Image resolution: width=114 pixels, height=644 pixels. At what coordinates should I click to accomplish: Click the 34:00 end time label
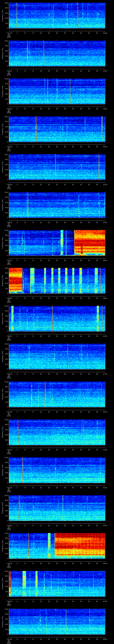(x=105, y=109)
